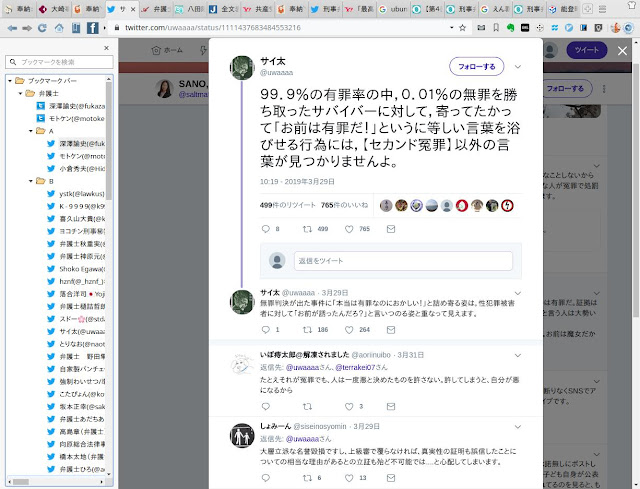Screen dimensions: 640x489
Task: Open options chevron on いぼ痔太郎's reply
Action: pos(518,356)
